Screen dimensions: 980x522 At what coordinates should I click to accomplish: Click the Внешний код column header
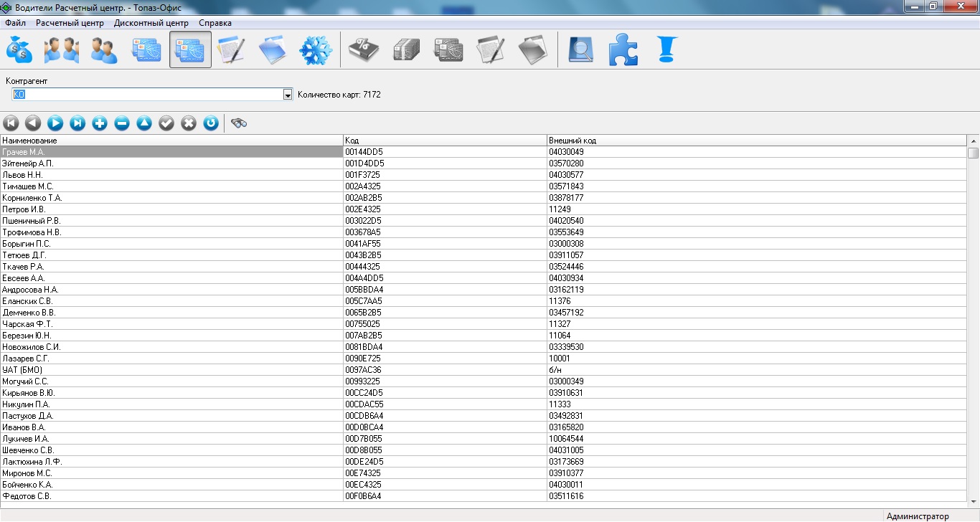click(x=757, y=141)
